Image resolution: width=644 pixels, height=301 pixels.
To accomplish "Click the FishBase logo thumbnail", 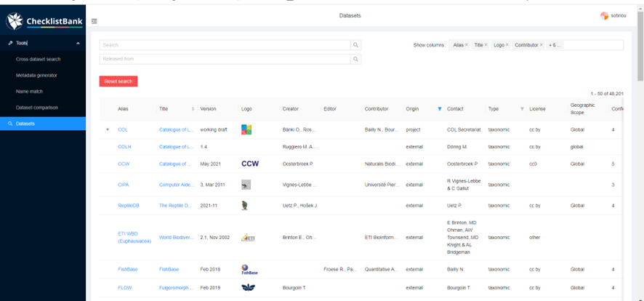I will (249, 270).
